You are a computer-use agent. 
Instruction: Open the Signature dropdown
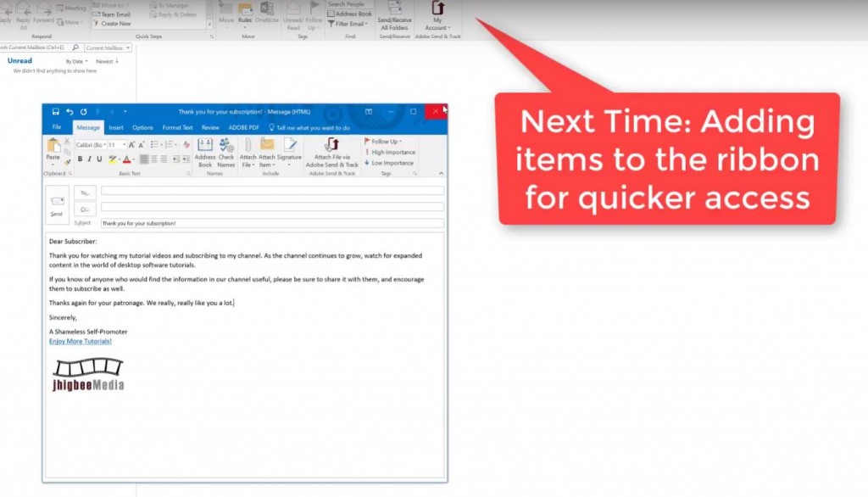tap(289, 153)
